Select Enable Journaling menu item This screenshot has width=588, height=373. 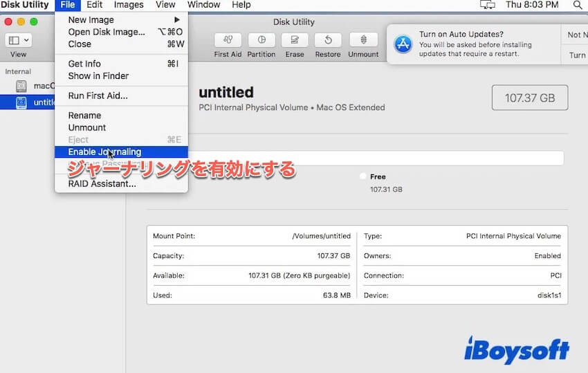[121, 152]
